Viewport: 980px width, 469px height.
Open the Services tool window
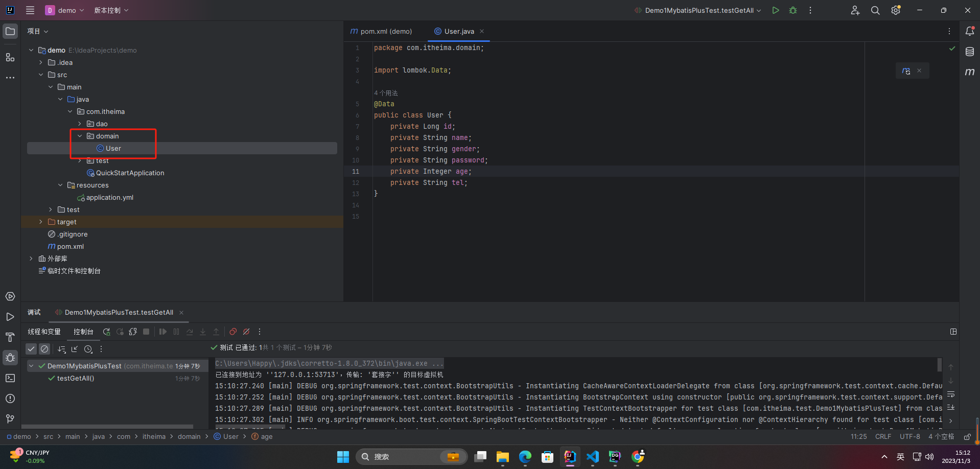tap(10, 296)
